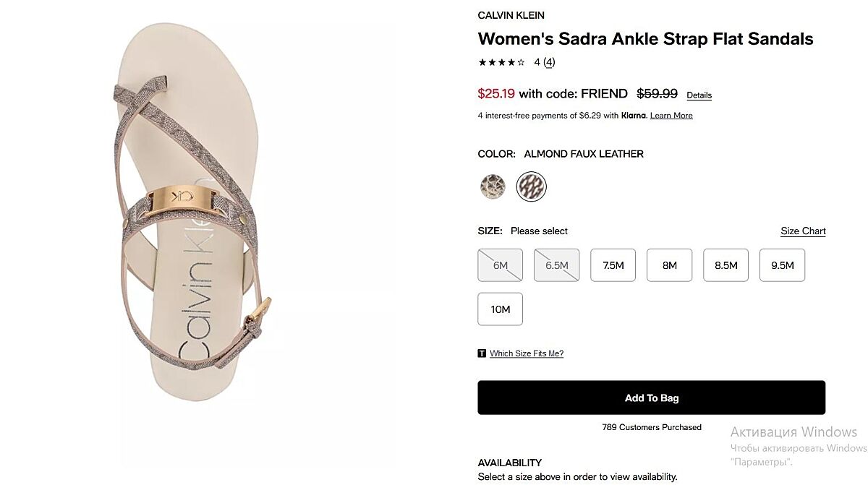The width and height of the screenshot is (868, 485).
Task: Click the Calvin Klein brand name
Action: 511,15
